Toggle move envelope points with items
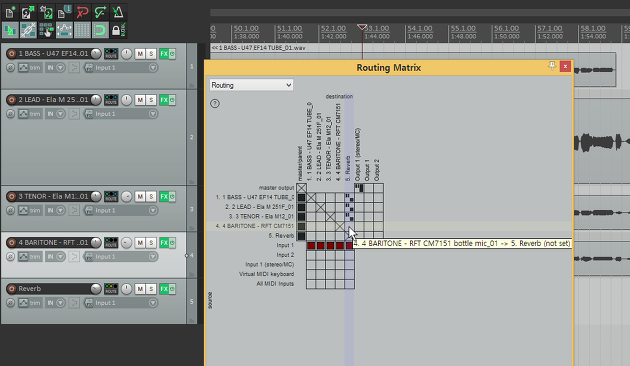 click(64, 30)
